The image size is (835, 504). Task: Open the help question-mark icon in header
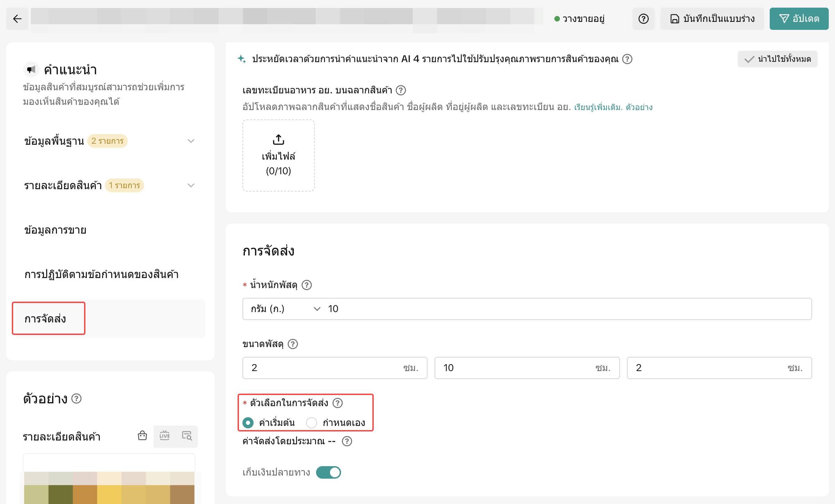643,19
